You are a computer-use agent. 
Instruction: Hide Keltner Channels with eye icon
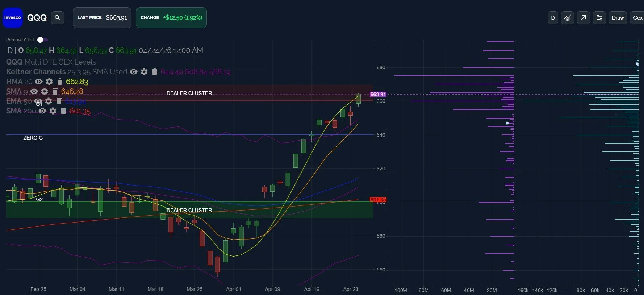point(134,72)
